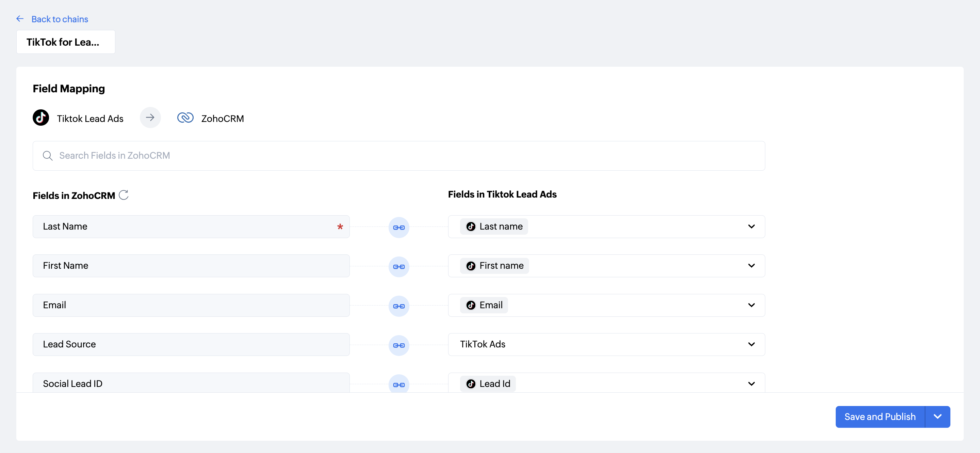Click the Tiktok Lead Ads logo icon
The width and height of the screenshot is (980, 453).
(x=41, y=118)
